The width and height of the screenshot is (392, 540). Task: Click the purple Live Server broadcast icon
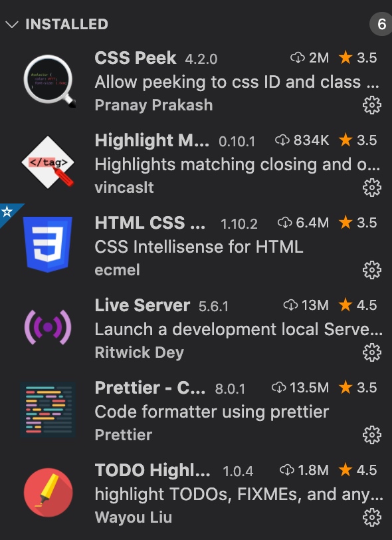(48, 327)
